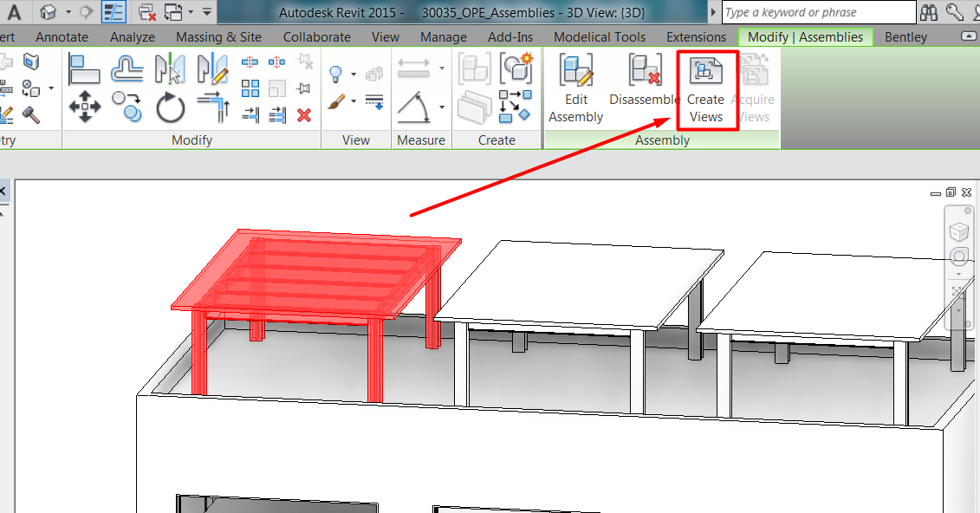Click the ViewCube in 3D view
Screen dimensions: 980x513
point(958,232)
